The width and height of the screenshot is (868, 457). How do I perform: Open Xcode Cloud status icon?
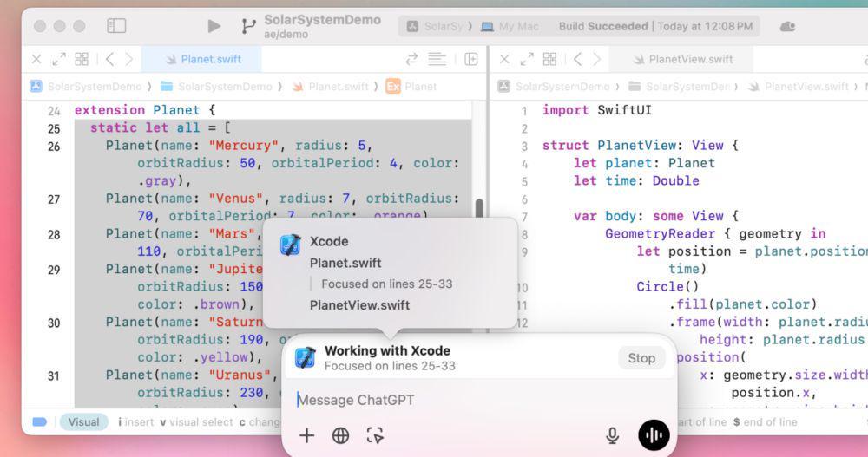point(787,26)
